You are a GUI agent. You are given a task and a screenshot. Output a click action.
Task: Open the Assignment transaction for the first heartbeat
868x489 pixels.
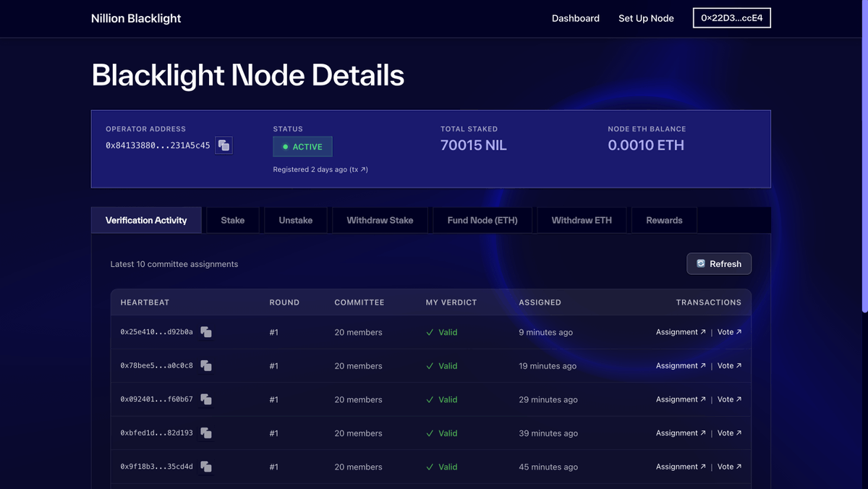click(x=680, y=332)
